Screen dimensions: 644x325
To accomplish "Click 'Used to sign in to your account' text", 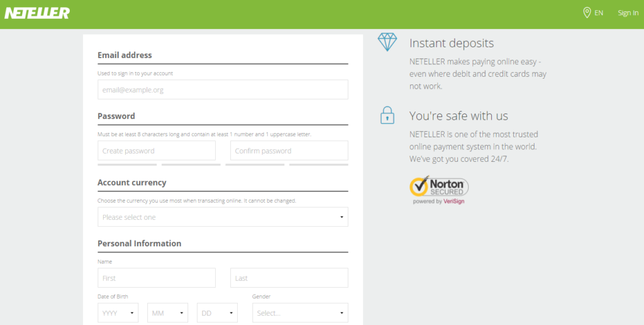I will coord(135,73).
